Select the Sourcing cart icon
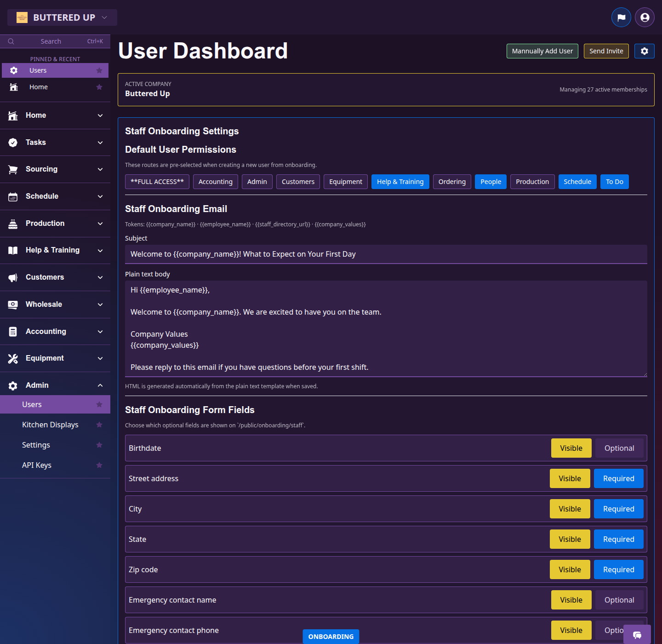Image resolution: width=662 pixels, height=644 pixels. coord(13,169)
